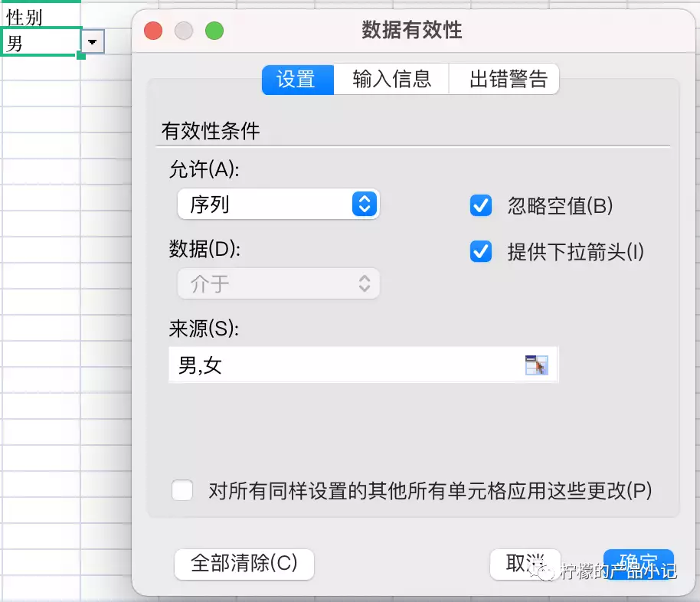700x602 pixels.
Task: Switch to the 设置 tab
Action: (x=297, y=80)
